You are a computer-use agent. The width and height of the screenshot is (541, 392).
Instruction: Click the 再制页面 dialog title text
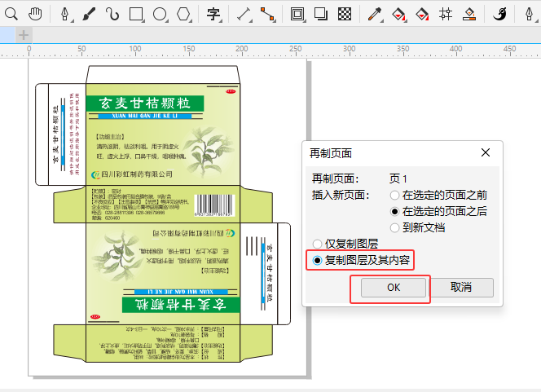tap(331, 153)
